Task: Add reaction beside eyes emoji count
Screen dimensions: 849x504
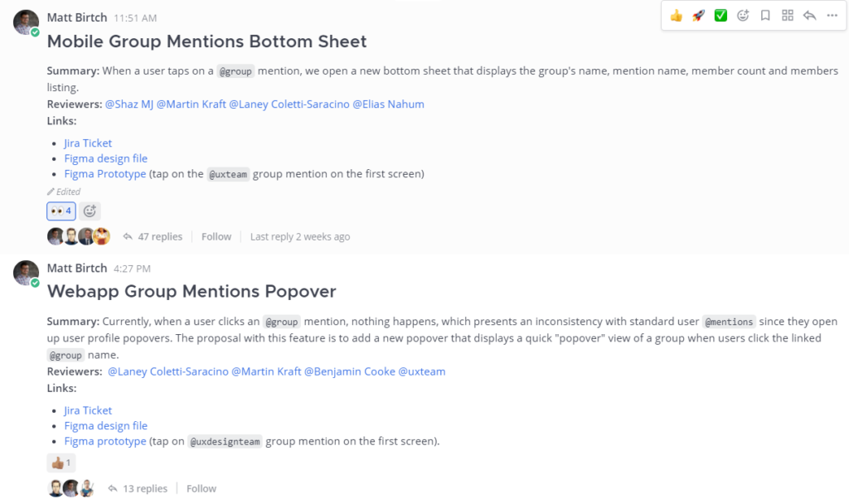Action: tap(90, 211)
